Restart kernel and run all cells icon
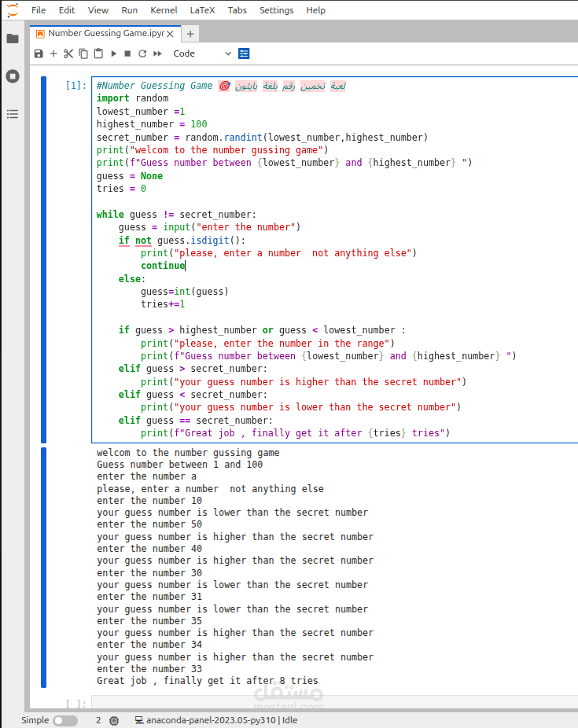The height and width of the screenshot is (728, 578). [157, 54]
